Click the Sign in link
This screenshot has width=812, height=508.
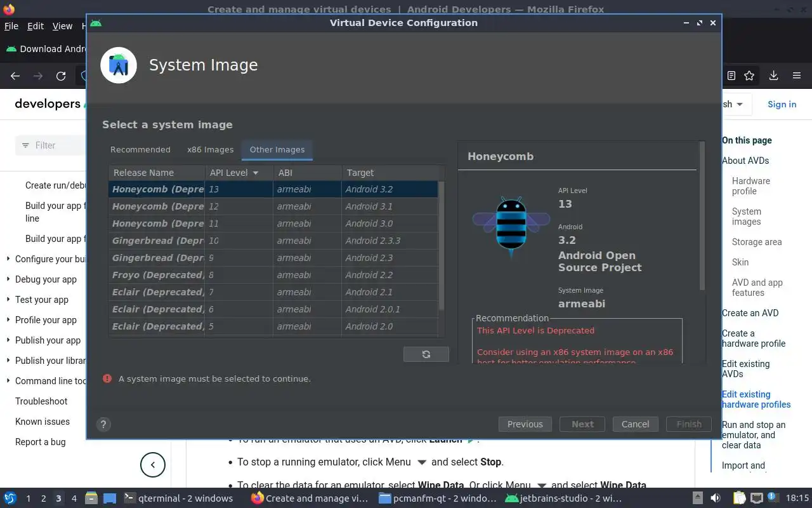pos(782,104)
